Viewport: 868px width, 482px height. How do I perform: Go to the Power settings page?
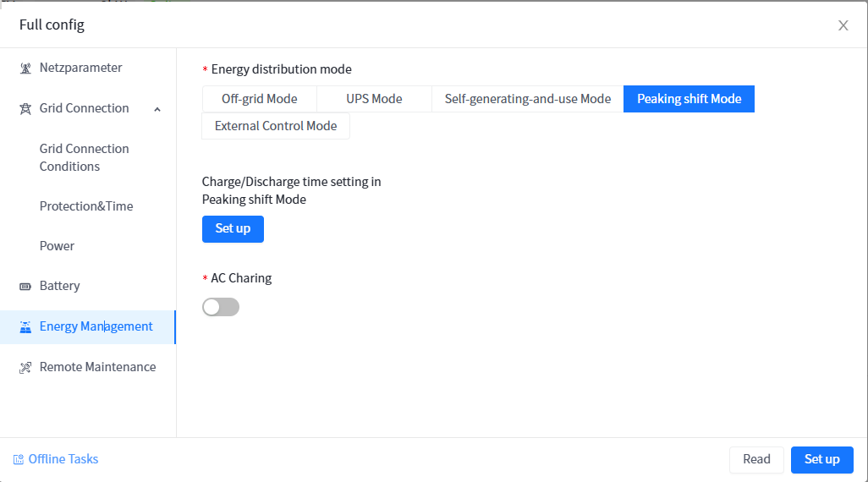pyautogui.click(x=57, y=246)
